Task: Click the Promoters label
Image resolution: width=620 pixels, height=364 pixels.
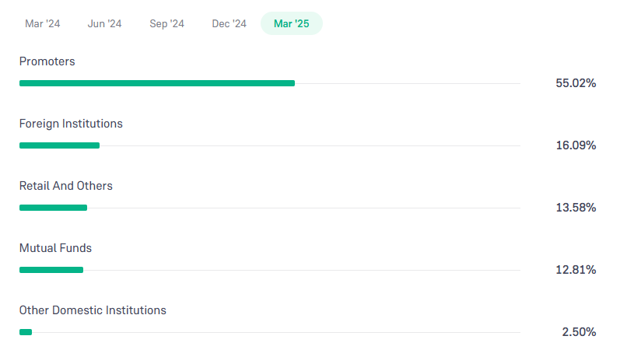Action: tap(47, 61)
